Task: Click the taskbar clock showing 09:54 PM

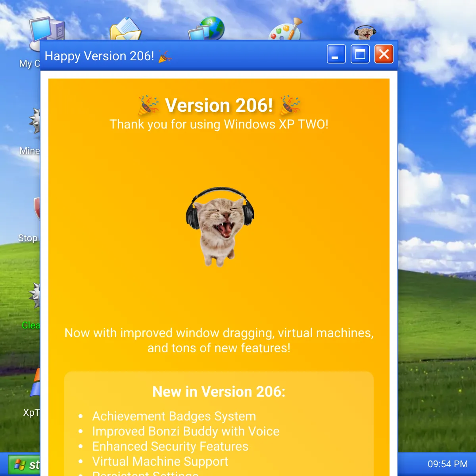Action: (x=447, y=464)
